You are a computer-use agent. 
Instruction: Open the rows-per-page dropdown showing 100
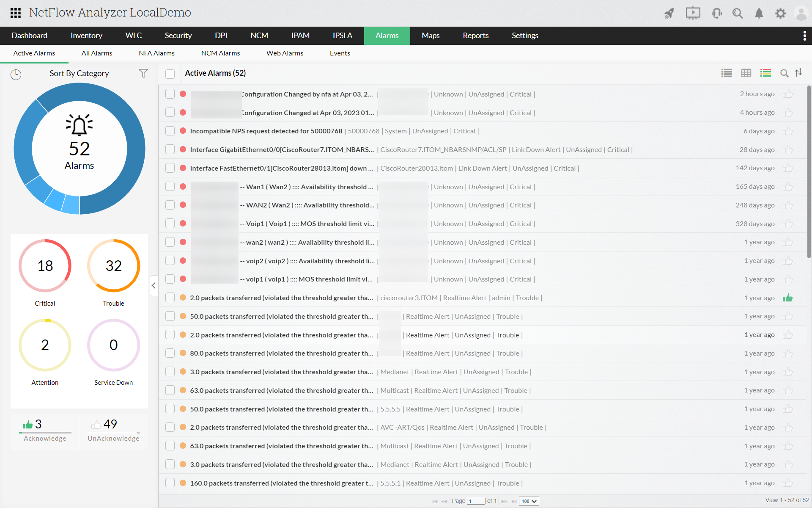pyautogui.click(x=529, y=501)
